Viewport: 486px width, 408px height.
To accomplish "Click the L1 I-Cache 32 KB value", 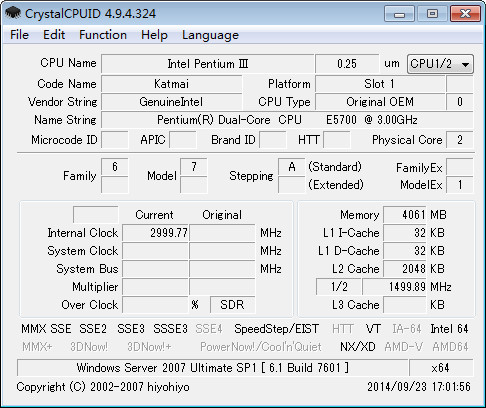I will [x=405, y=233].
